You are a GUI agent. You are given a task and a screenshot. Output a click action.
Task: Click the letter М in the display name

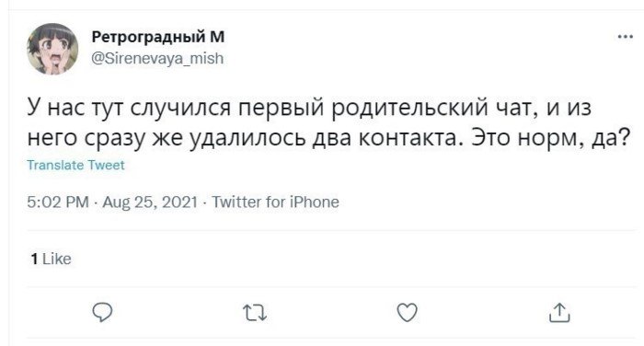[218, 37]
